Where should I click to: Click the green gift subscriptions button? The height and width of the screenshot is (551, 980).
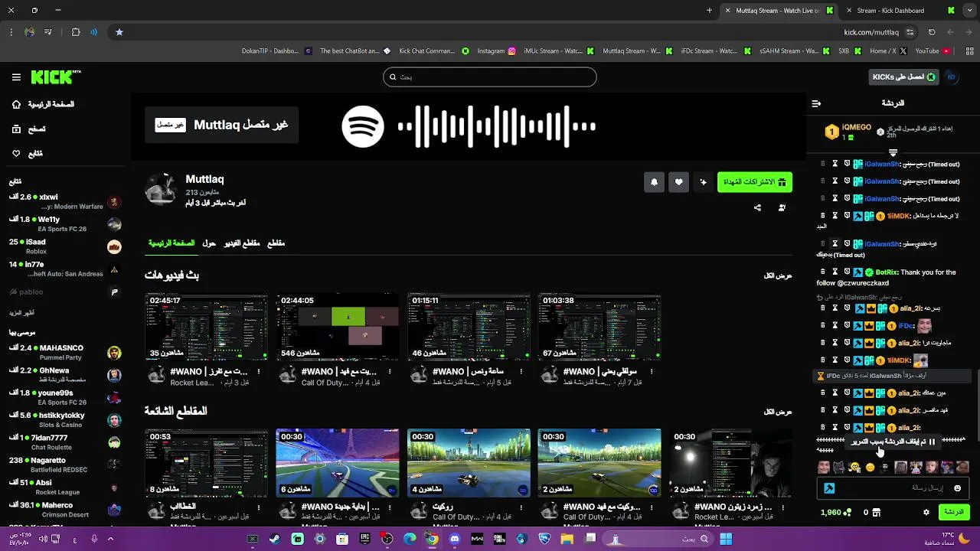click(755, 182)
